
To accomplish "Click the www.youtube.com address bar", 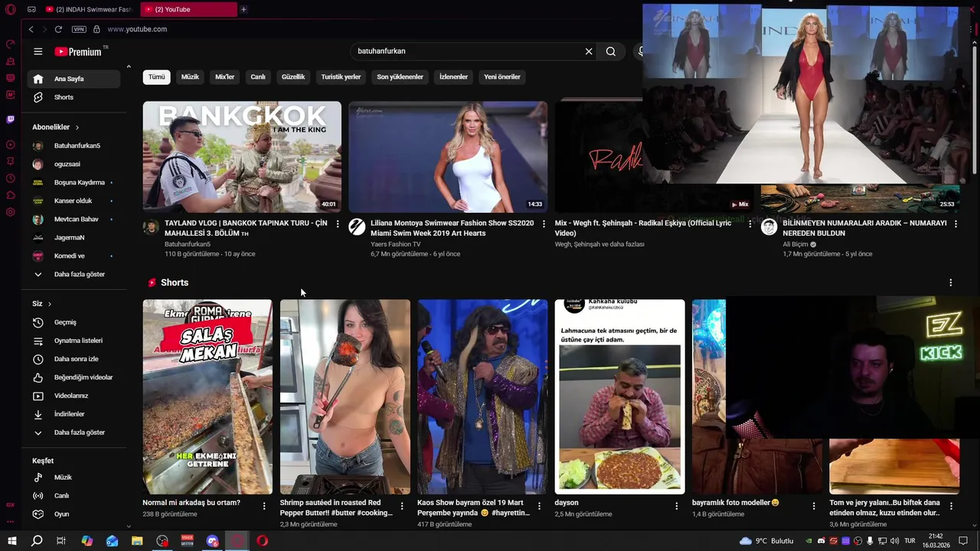I will [137, 29].
